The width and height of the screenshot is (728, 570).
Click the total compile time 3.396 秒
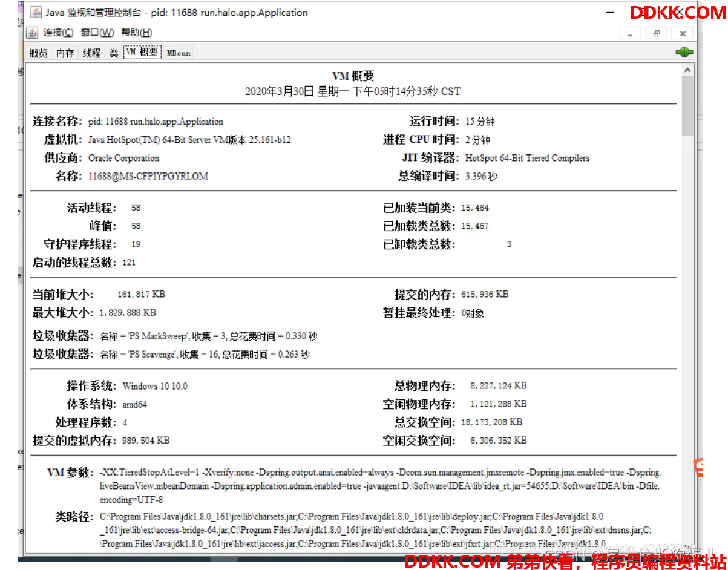click(481, 176)
